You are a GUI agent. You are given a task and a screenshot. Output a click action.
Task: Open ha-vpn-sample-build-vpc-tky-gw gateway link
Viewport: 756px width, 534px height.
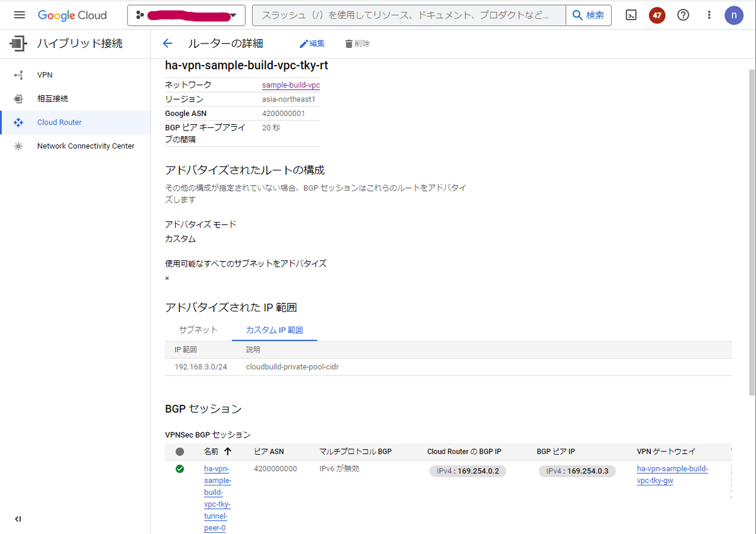[672, 475]
